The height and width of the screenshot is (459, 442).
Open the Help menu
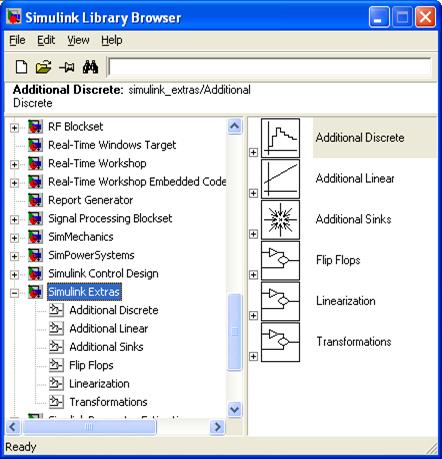[112, 40]
